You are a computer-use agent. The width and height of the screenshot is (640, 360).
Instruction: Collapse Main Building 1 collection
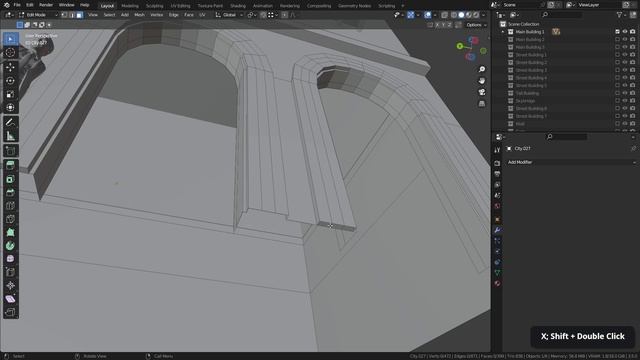click(x=503, y=32)
